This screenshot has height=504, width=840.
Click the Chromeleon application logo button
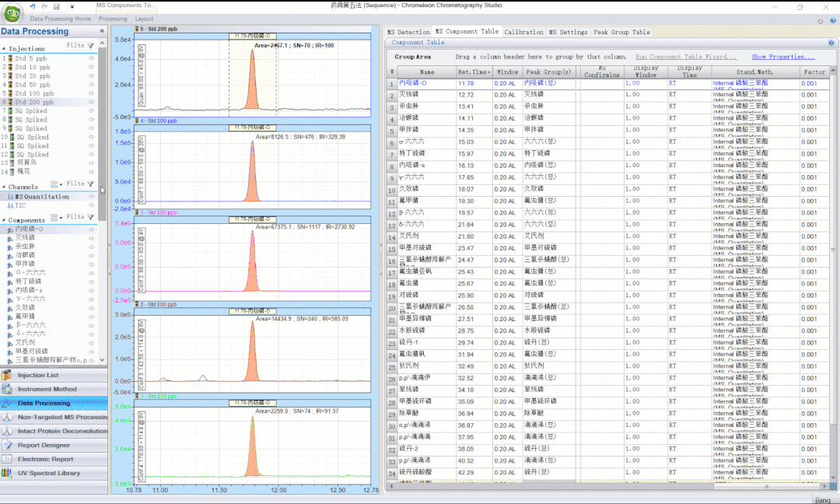[x=12, y=12]
